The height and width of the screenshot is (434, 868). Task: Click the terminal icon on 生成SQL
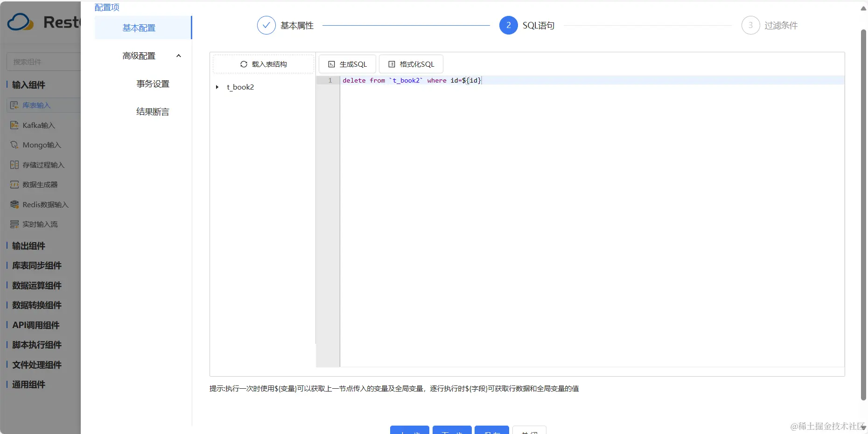click(331, 64)
